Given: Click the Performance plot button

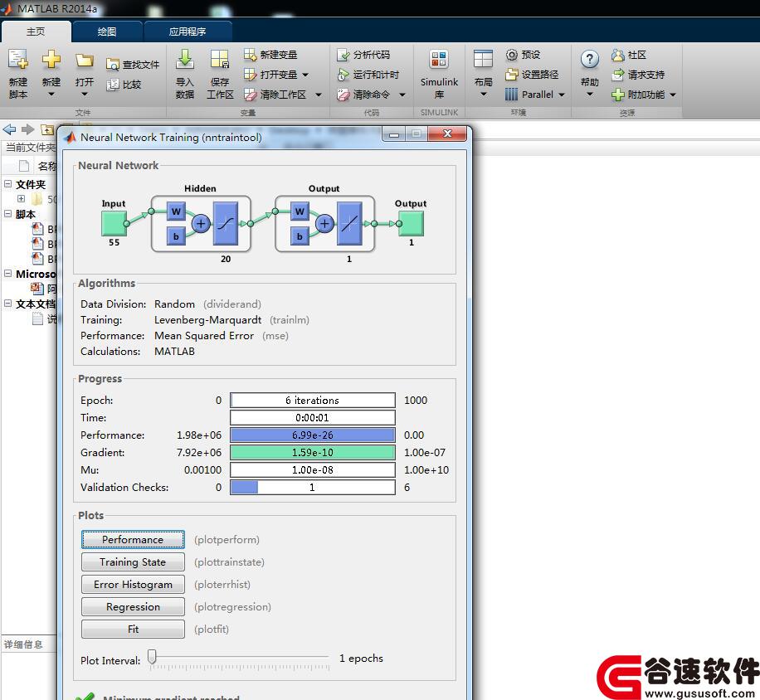Looking at the screenshot, I should click(x=133, y=540).
